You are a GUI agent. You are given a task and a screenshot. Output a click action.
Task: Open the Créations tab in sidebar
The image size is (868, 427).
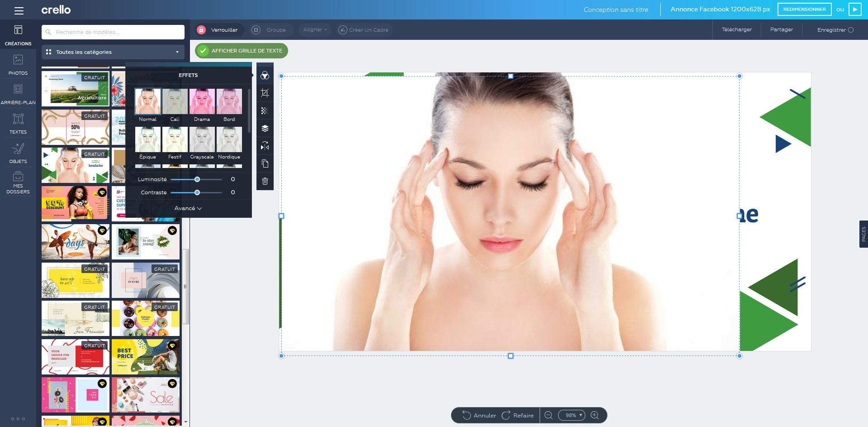[x=18, y=35]
